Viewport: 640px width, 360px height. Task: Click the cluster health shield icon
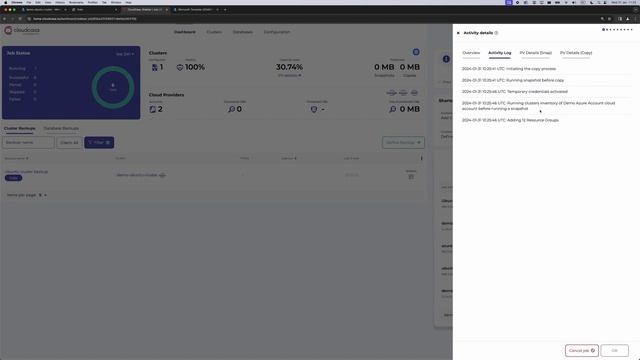tap(180, 67)
